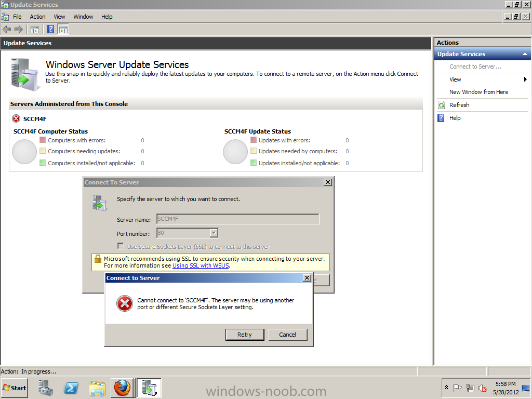Click Updates with errors label
The width and height of the screenshot is (532, 399).
pos(284,140)
